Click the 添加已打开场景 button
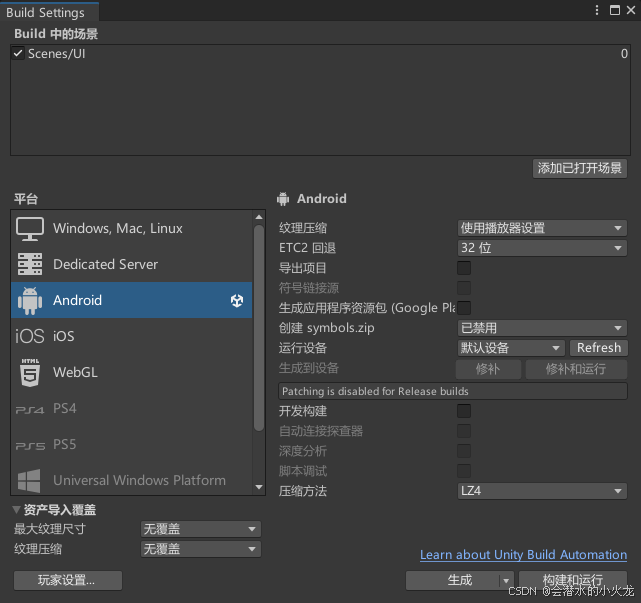The image size is (641, 603). click(x=580, y=168)
